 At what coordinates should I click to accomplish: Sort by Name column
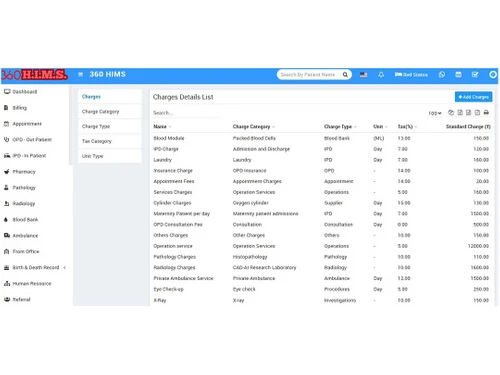coord(162,127)
